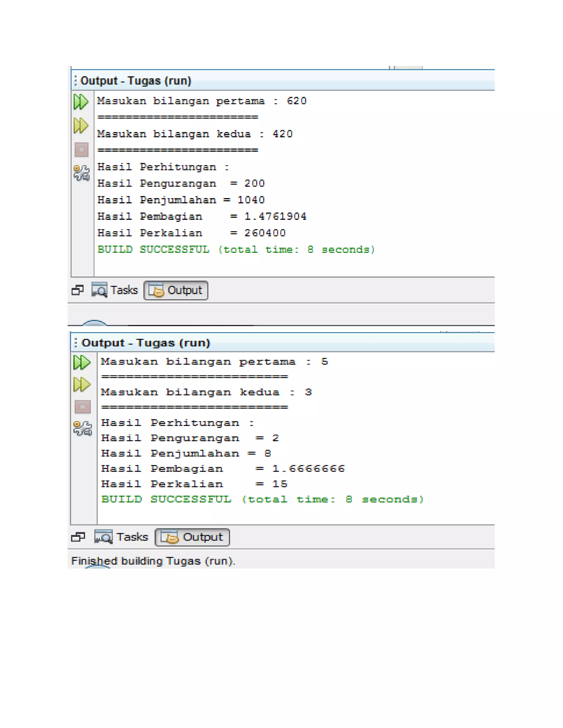Click upper 'BUILD SUCCESSFUL' output line
The image size is (563, 728).
236,249
